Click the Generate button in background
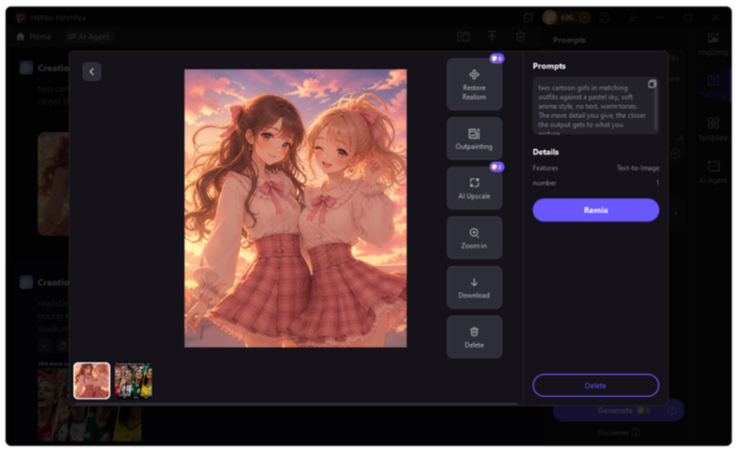The image size is (736, 450). point(618,411)
